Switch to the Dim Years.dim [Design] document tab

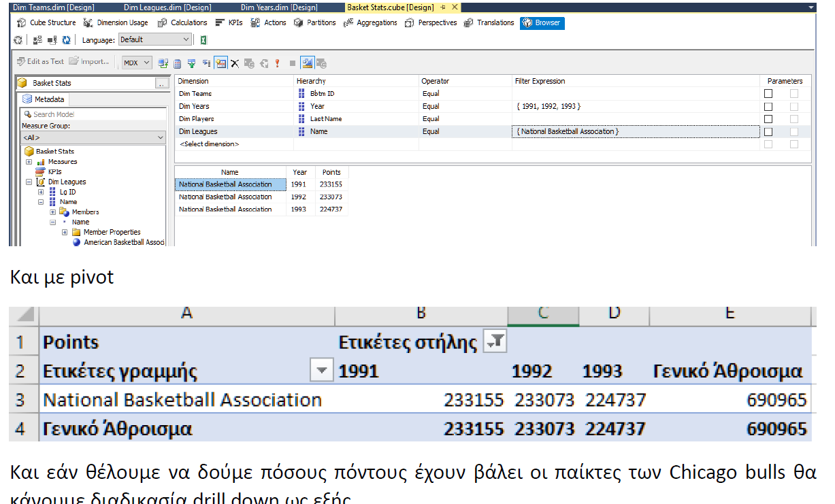pyautogui.click(x=279, y=7)
